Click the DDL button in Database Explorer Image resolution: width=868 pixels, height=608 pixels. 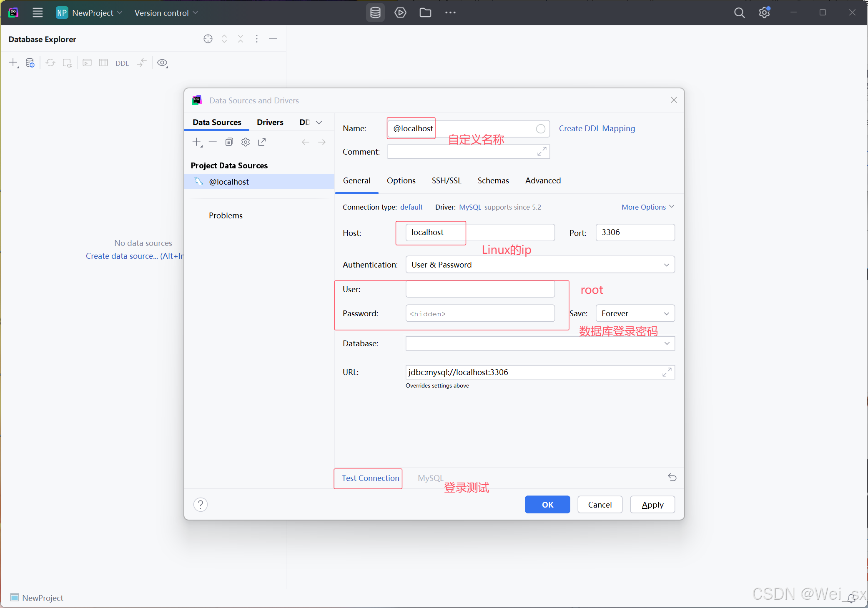point(122,63)
